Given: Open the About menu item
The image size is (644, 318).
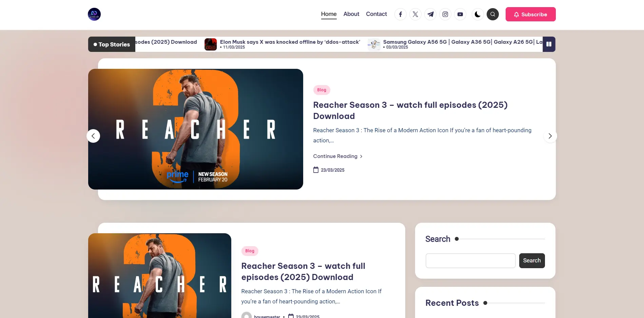Looking at the screenshot, I should pyautogui.click(x=351, y=14).
